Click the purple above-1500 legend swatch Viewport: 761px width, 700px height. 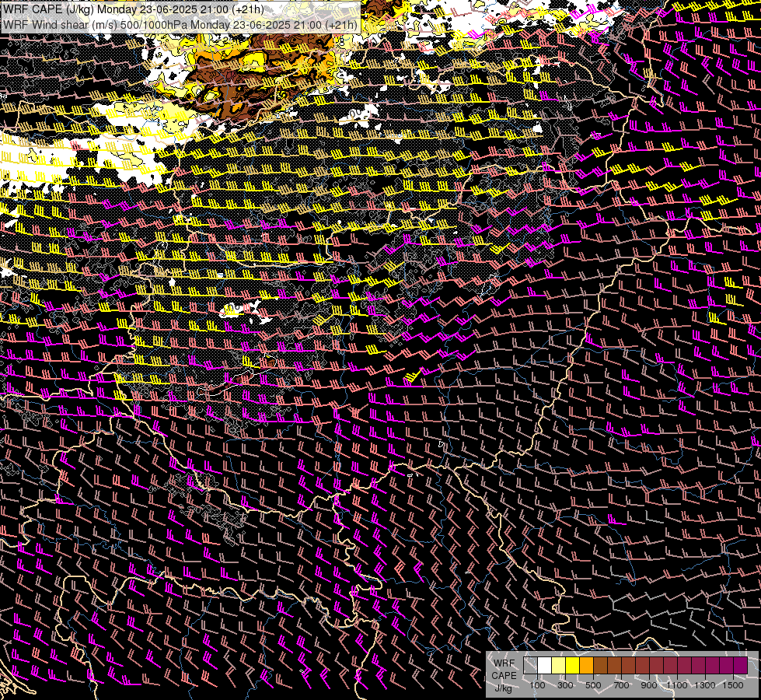741,665
